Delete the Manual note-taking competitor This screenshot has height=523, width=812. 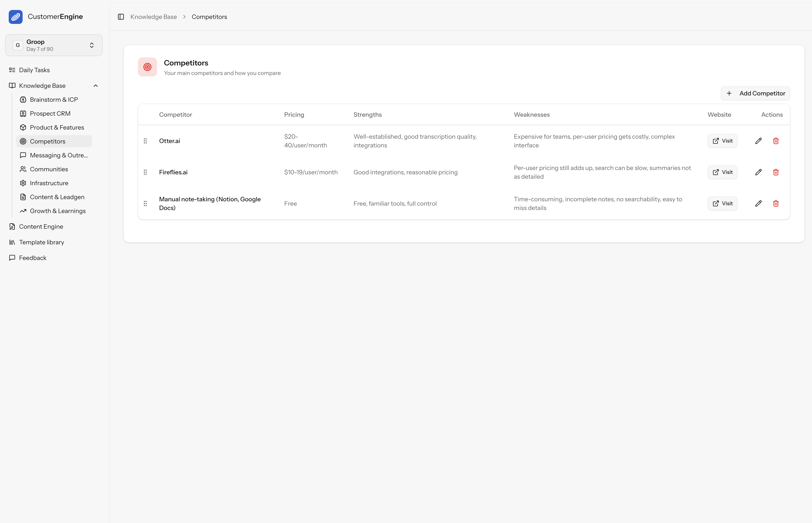tap(776, 203)
